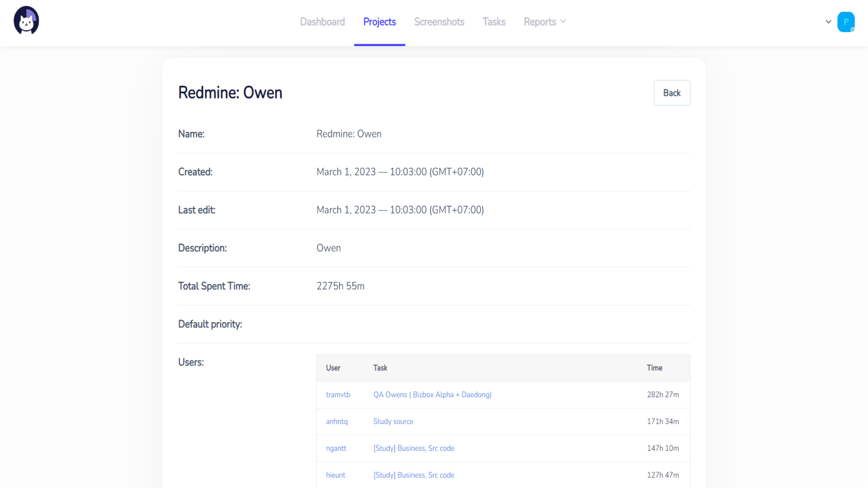This screenshot has width=868, height=488.
Task: Click the Time column header
Action: coord(654,368)
